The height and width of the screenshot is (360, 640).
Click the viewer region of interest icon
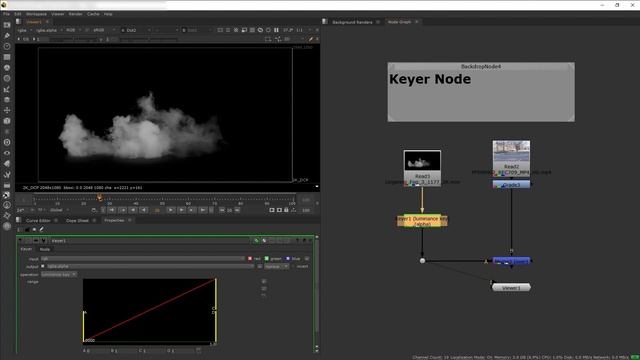point(244,30)
